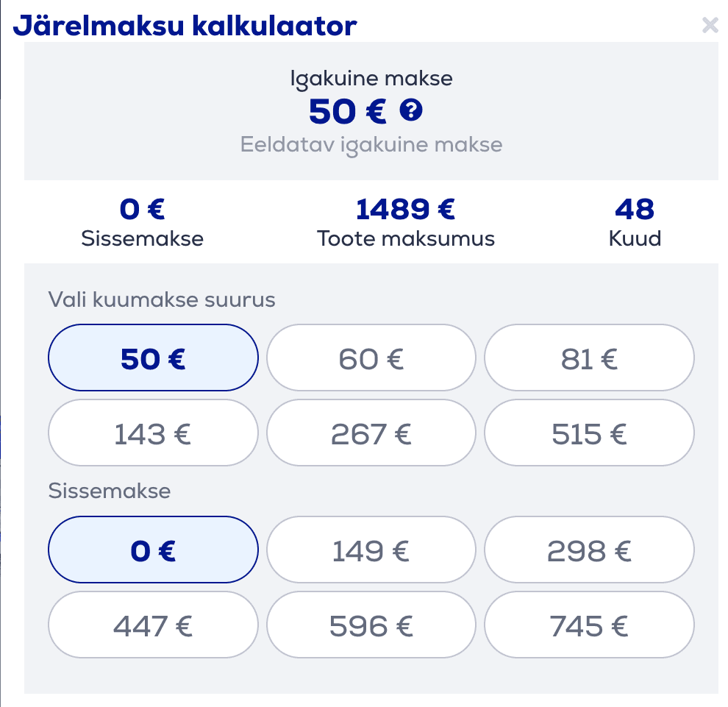Click the 'Eeldatav igakuine makse' text
Screen dimensions: 728x707
371,143
